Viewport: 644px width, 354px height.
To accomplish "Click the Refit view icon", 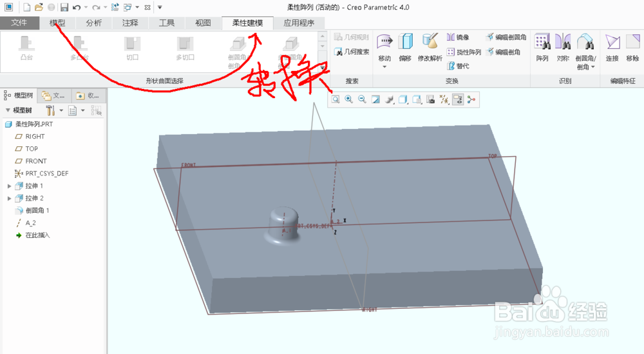I will tap(336, 99).
